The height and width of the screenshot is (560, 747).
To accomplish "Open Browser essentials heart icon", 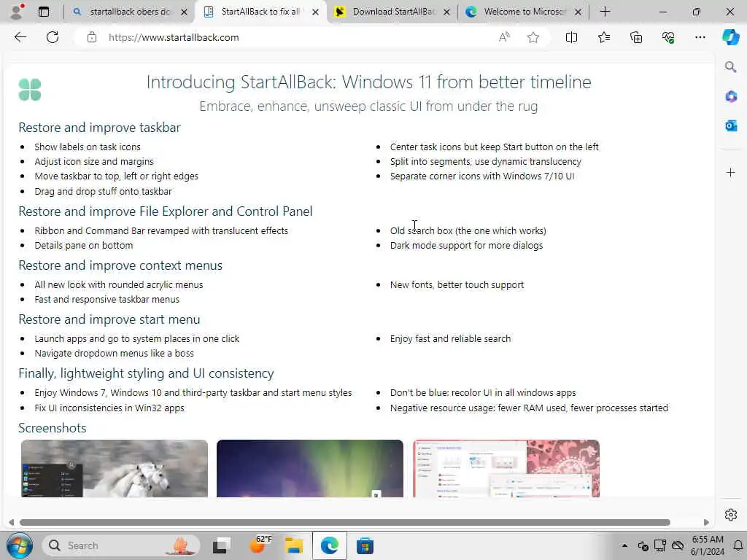I will (668, 37).
